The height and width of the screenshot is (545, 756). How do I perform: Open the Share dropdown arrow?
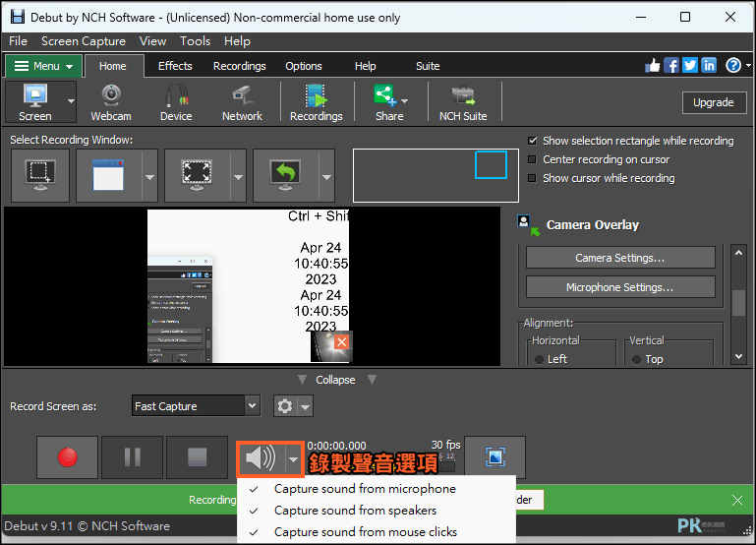pyautogui.click(x=404, y=101)
